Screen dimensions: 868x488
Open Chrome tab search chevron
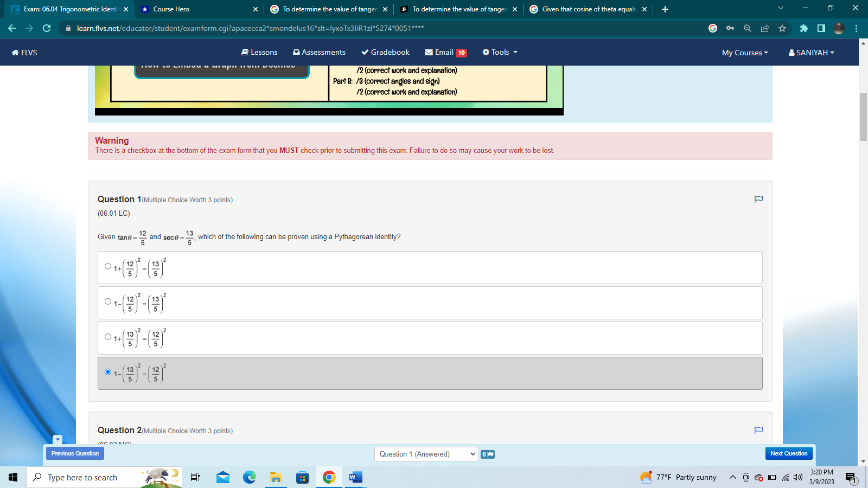pos(781,8)
